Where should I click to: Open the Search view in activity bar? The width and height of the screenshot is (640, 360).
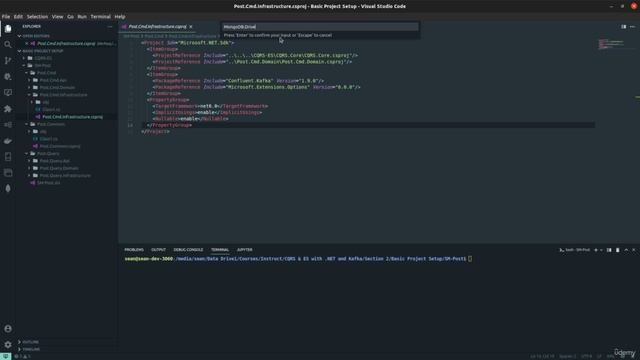[x=8, y=44]
